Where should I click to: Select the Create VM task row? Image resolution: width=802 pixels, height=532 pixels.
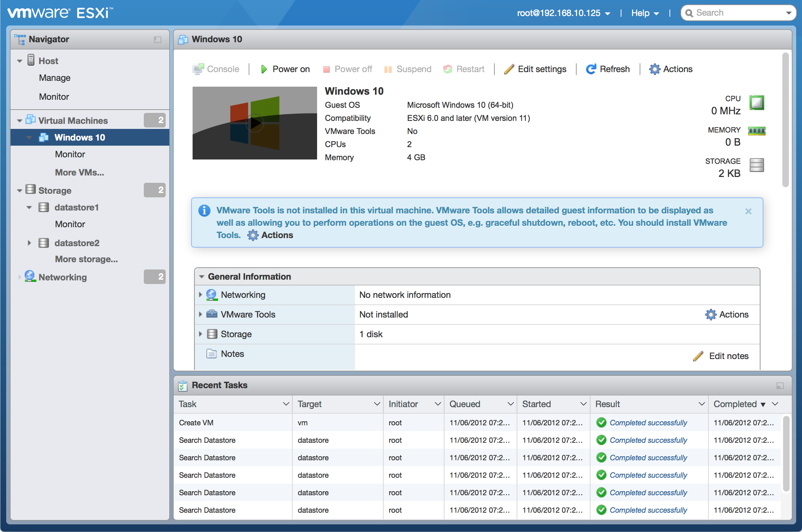pos(478,423)
